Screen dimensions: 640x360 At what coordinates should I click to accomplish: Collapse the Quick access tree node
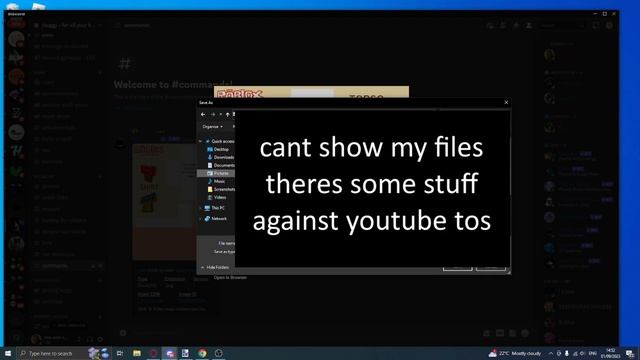200,141
